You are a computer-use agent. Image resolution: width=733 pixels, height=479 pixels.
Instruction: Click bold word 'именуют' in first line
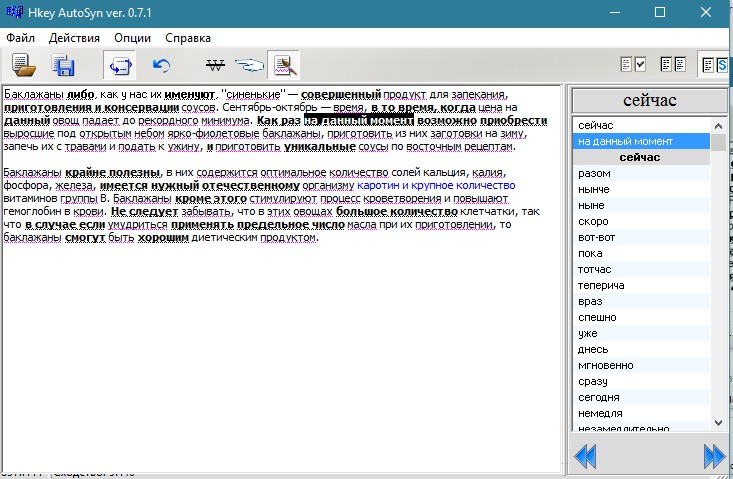[x=189, y=94]
